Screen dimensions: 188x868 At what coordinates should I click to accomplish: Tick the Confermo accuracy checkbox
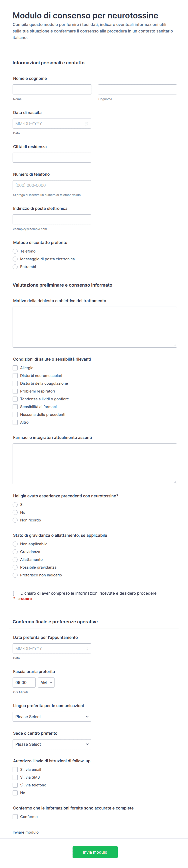15,817
